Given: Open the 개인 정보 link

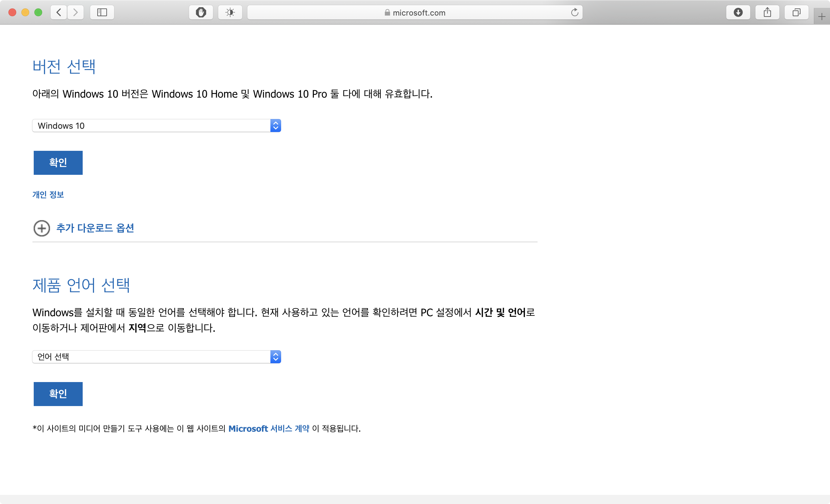Looking at the screenshot, I should click(x=48, y=194).
